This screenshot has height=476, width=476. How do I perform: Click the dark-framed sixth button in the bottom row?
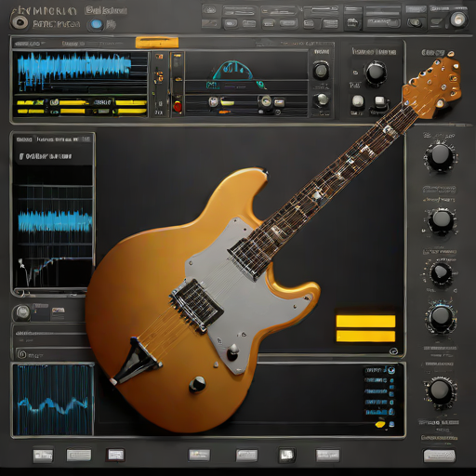[x=286, y=455]
